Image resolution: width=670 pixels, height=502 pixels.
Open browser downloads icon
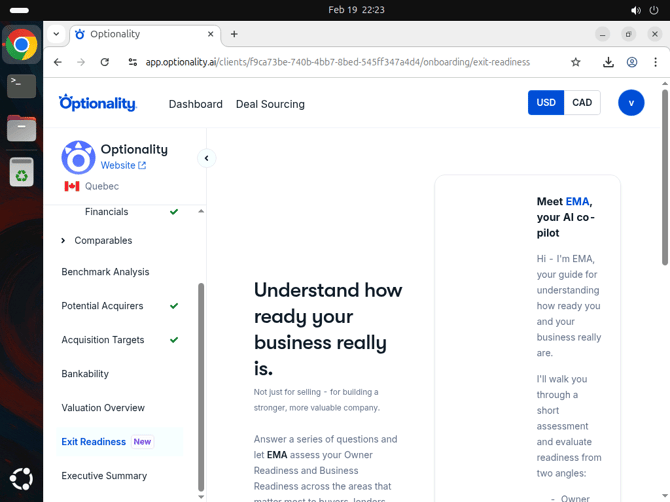pyautogui.click(x=608, y=62)
